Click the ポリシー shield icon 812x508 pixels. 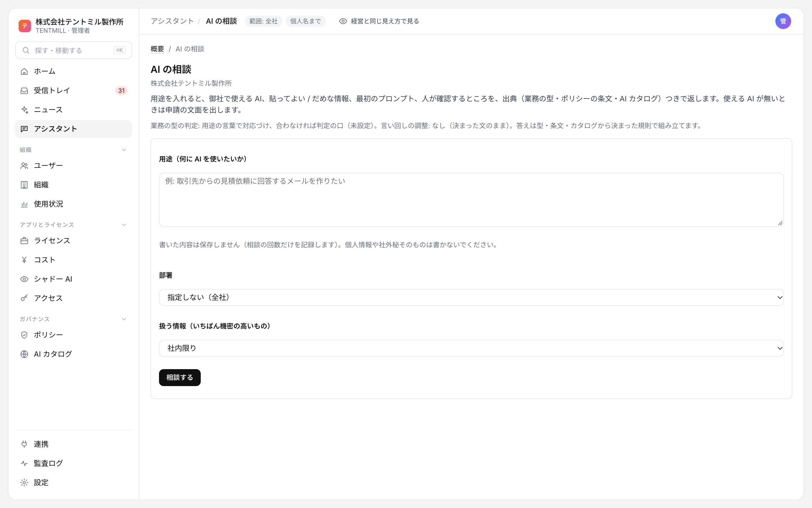pyautogui.click(x=24, y=335)
